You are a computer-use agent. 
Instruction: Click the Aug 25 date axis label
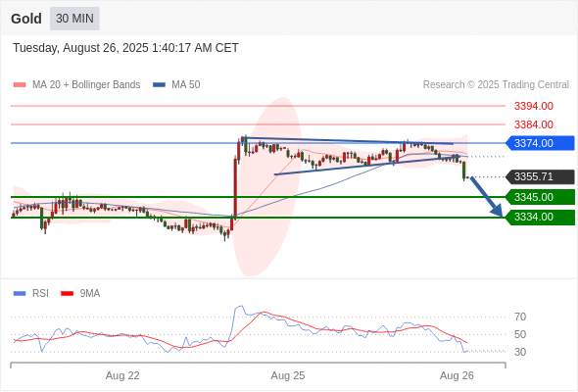point(288,375)
